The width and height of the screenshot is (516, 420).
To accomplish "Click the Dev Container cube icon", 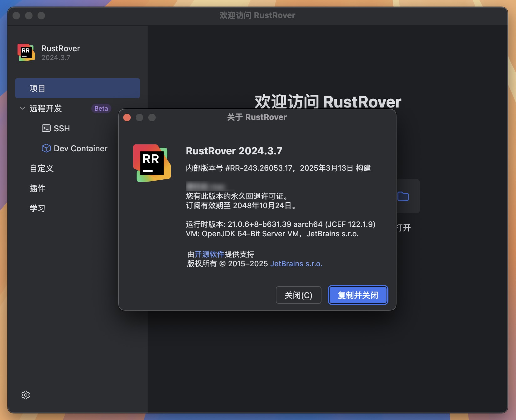I will coord(46,148).
